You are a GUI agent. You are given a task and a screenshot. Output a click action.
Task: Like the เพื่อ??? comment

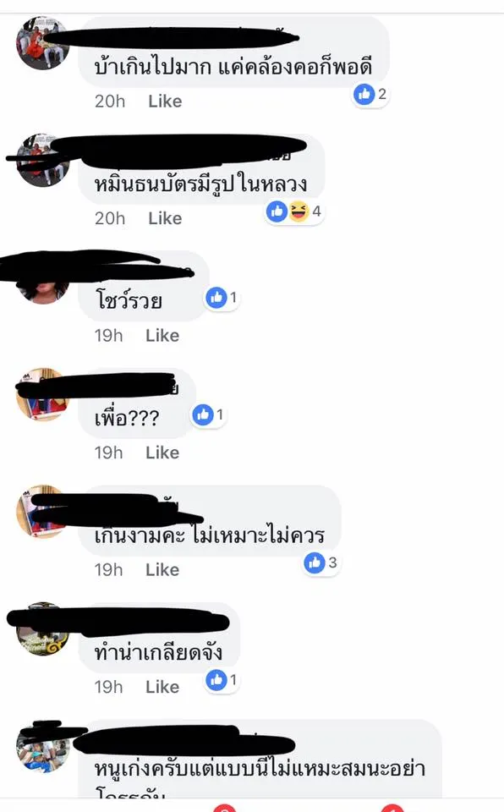[162, 453]
